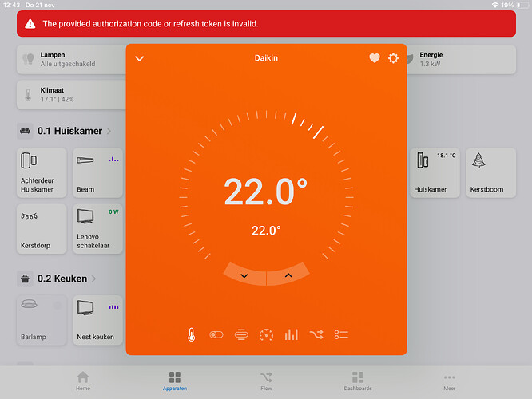The width and height of the screenshot is (532, 399).
Task: Toggle the Kerstboom tile
Action: (491, 172)
